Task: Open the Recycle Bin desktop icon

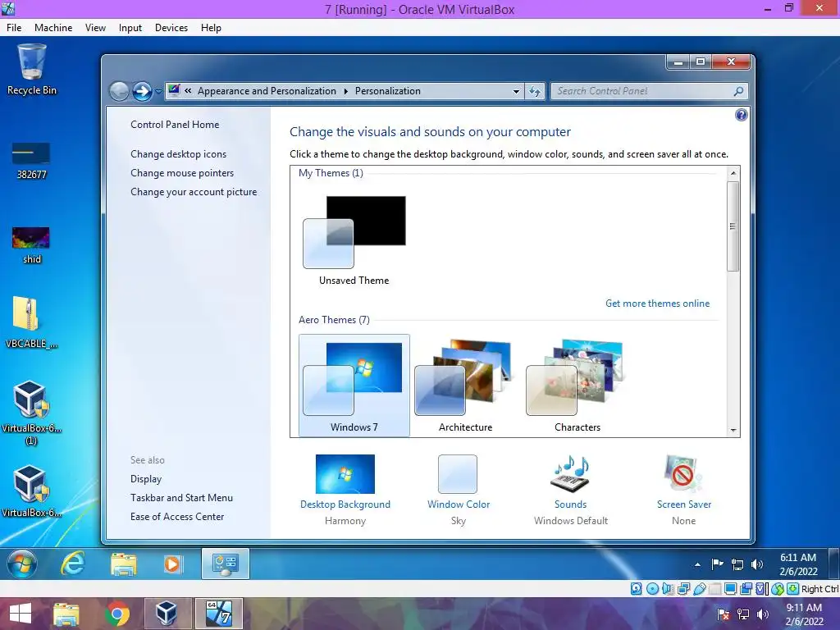Action: (32, 69)
